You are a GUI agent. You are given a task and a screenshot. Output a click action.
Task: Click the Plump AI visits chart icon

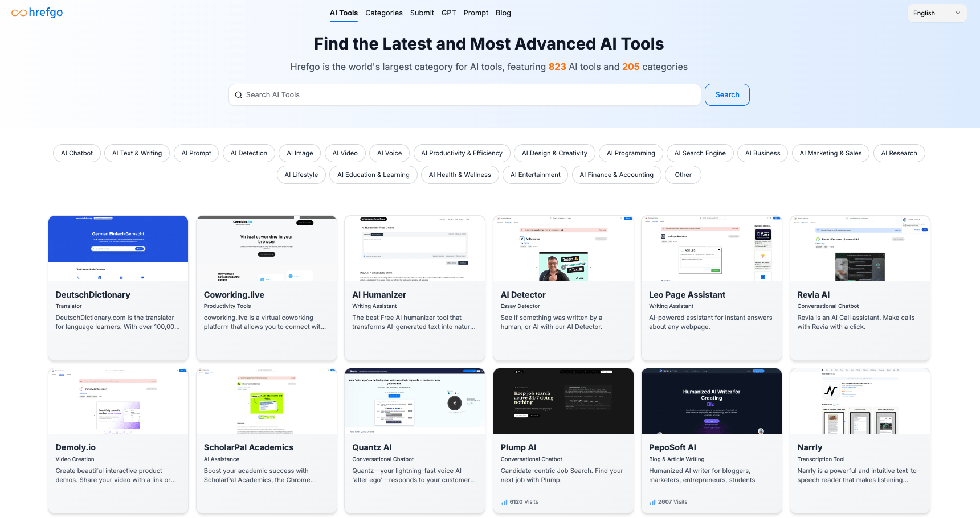pyautogui.click(x=504, y=502)
